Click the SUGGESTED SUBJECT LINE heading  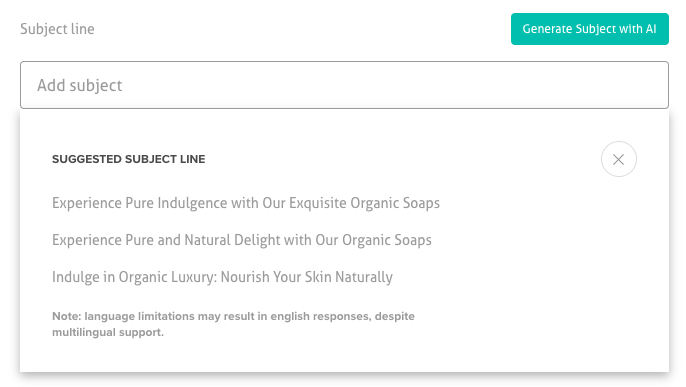pos(129,159)
